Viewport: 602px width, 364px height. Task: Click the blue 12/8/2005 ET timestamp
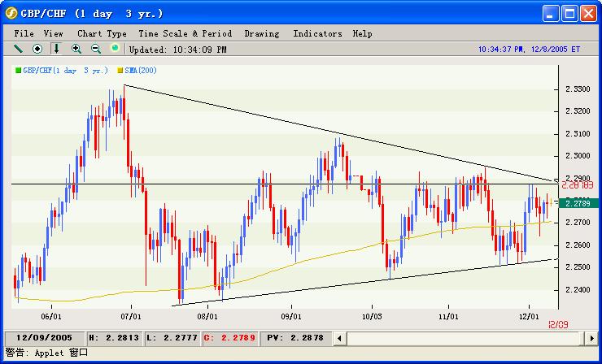tap(529, 50)
